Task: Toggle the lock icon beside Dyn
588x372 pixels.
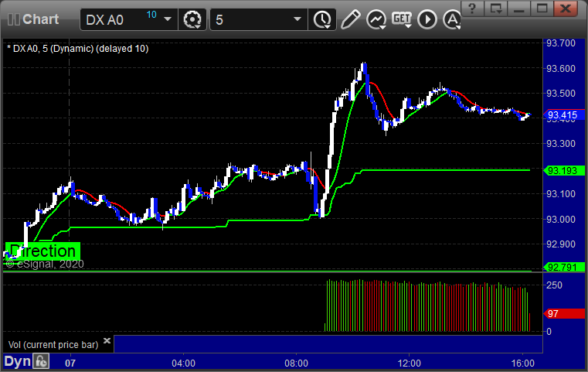Action: coord(41,361)
